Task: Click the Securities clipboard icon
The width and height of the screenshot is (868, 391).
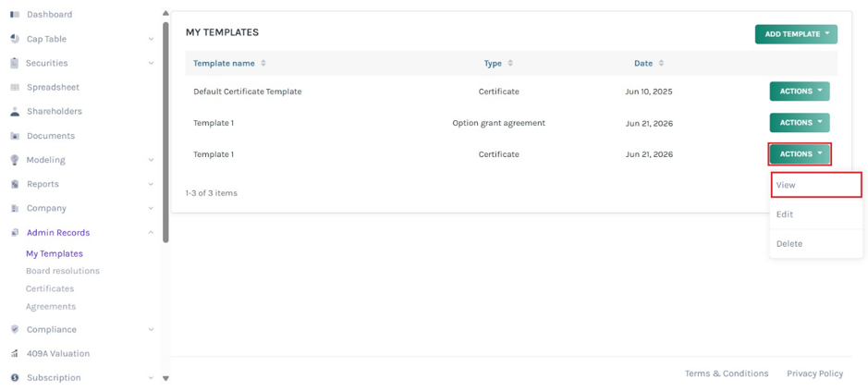Action: 15,63
